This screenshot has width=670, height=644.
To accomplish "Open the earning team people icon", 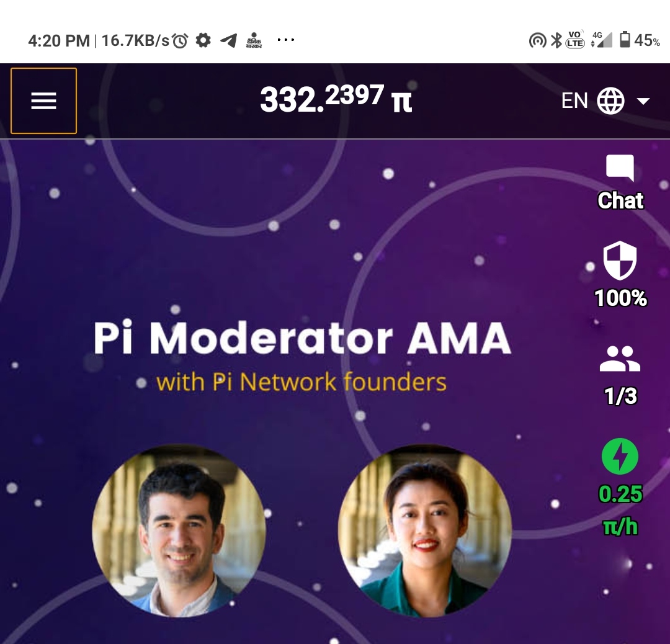I will 620,359.
